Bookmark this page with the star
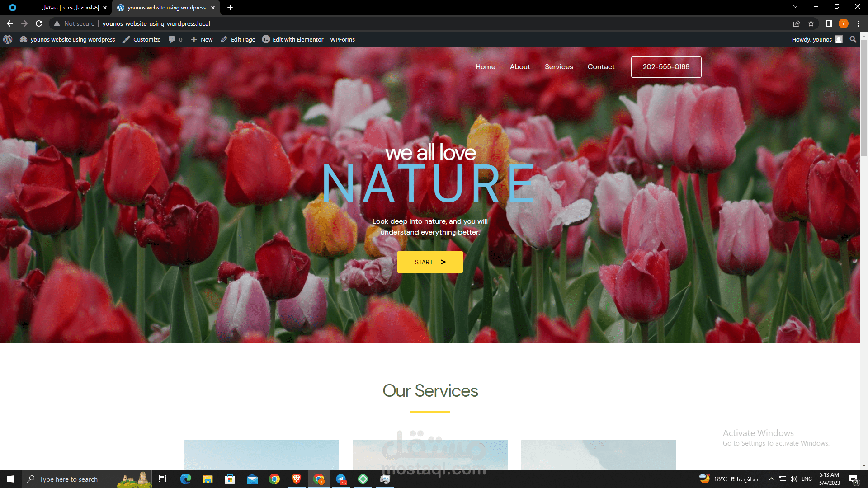Image resolution: width=868 pixels, height=488 pixels. click(x=811, y=23)
